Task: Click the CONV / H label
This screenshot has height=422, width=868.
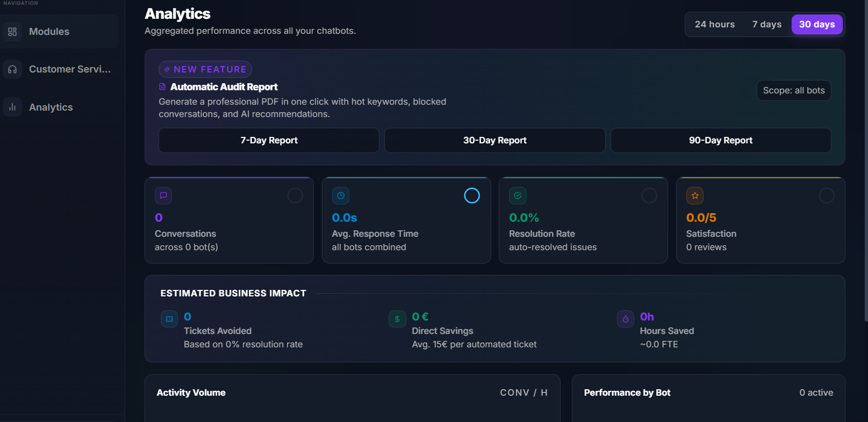Action: tap(523, 392)
